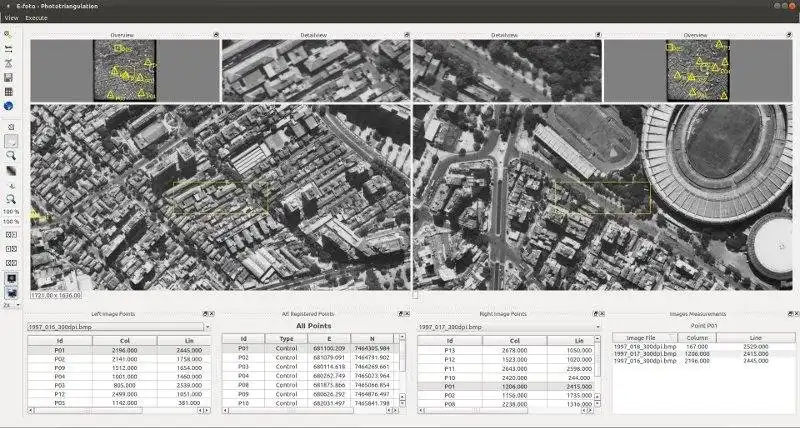Select row P01 in Left Image Points
Screen dimensions: 800x428
pyautogui.click(x=119, y=350)
